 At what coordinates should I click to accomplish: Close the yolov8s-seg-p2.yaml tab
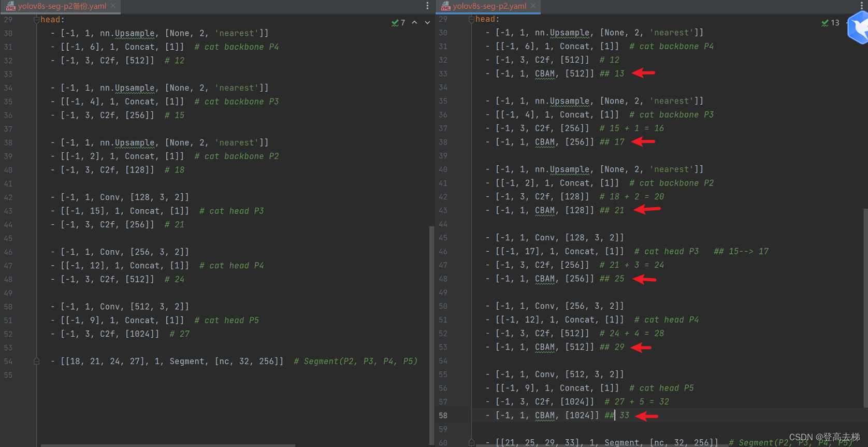533,6
